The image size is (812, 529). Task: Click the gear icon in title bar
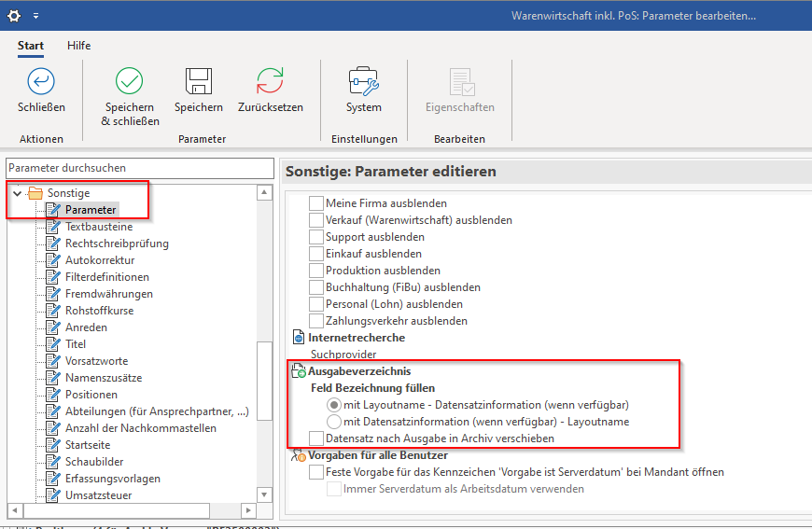coord(14,16)
